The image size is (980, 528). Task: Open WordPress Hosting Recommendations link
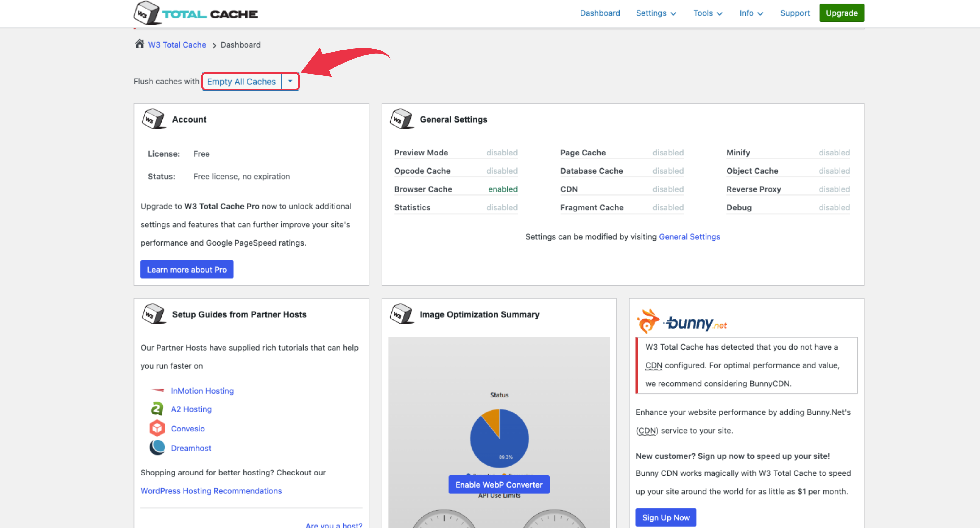(x=211, y=490)
